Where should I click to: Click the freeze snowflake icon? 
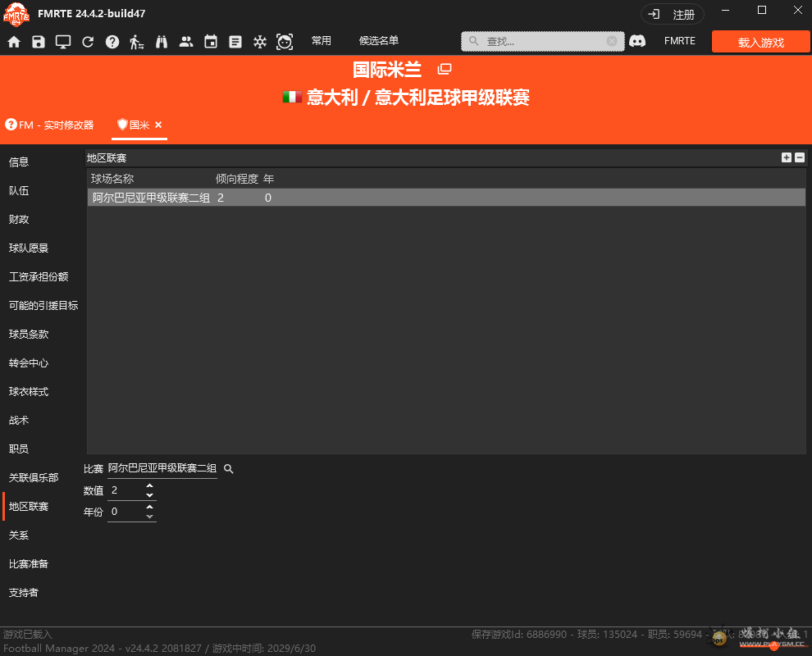[x=260, y=42]
